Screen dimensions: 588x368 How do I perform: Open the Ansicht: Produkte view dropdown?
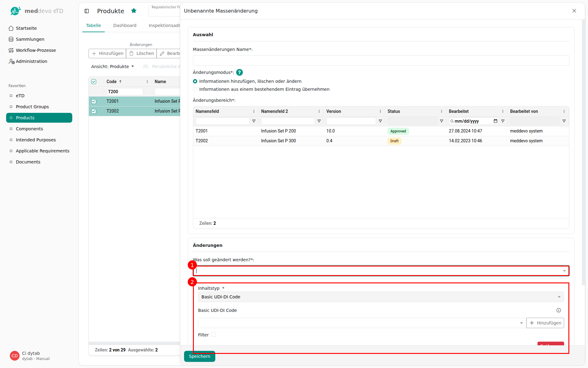point(112,67)
